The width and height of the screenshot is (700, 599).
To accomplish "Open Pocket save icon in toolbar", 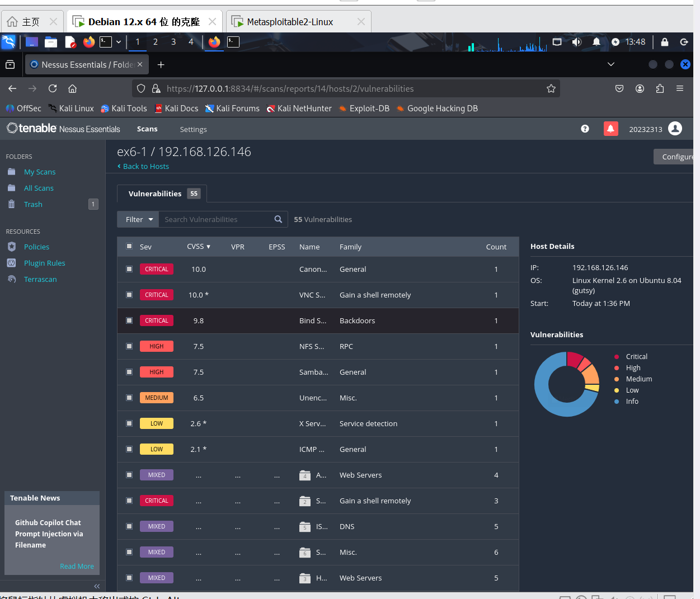I will pyautogui.click(x=619, y=88).
